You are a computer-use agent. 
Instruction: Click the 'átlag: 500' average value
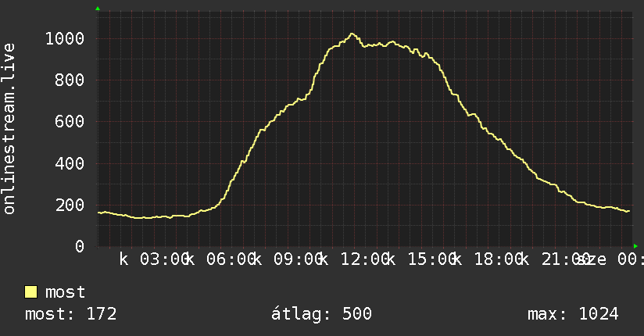pyautogui.click(x=321, y=314)
